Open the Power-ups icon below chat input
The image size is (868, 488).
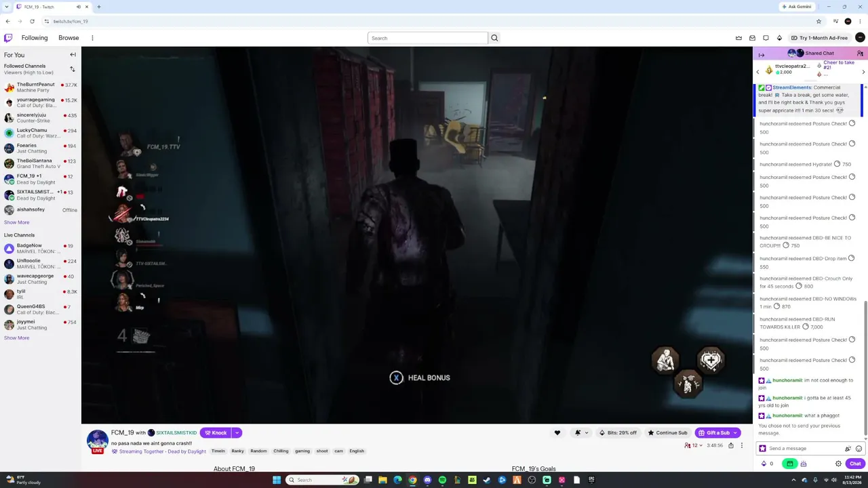[x=804, y=464]
